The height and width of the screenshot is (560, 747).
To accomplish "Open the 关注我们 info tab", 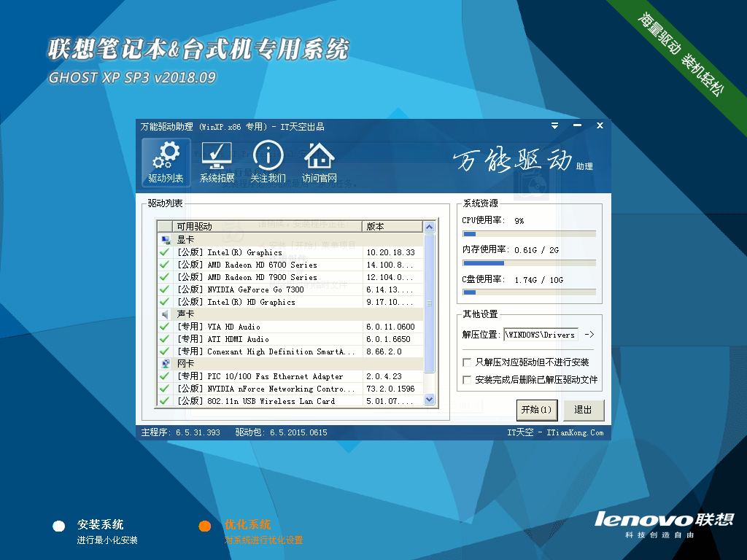I will pos(268,162).
